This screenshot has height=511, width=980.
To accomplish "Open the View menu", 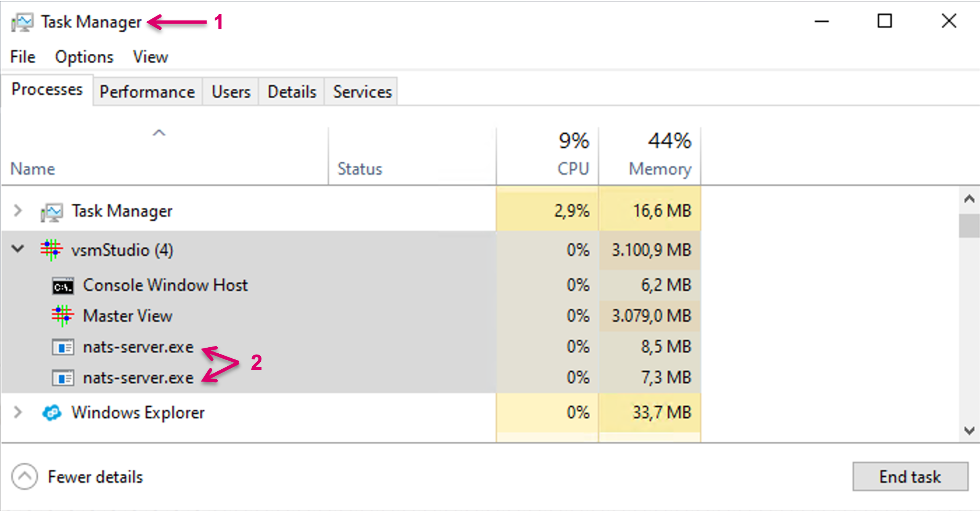I will pos(150,57).
